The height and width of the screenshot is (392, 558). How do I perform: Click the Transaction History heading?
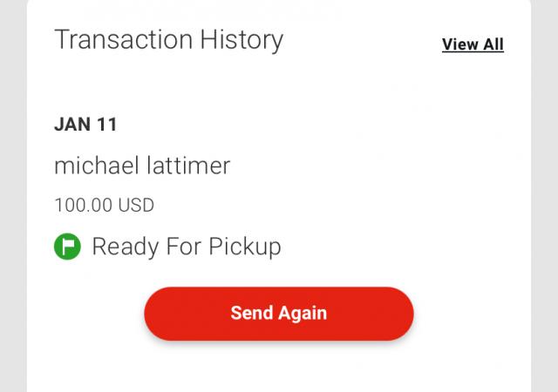pos(168,40)
